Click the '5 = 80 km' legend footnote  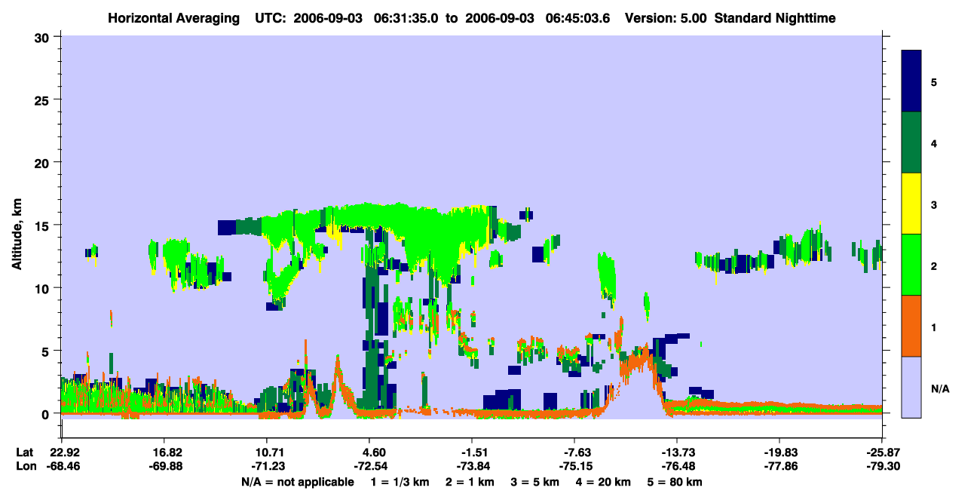[x=675, y=482]
